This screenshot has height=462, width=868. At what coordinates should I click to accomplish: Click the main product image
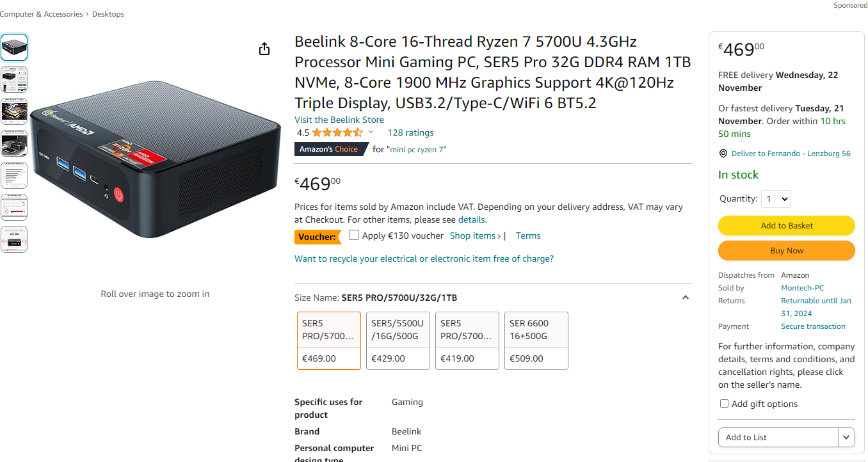pyautogui.click(x=156, y=160)
